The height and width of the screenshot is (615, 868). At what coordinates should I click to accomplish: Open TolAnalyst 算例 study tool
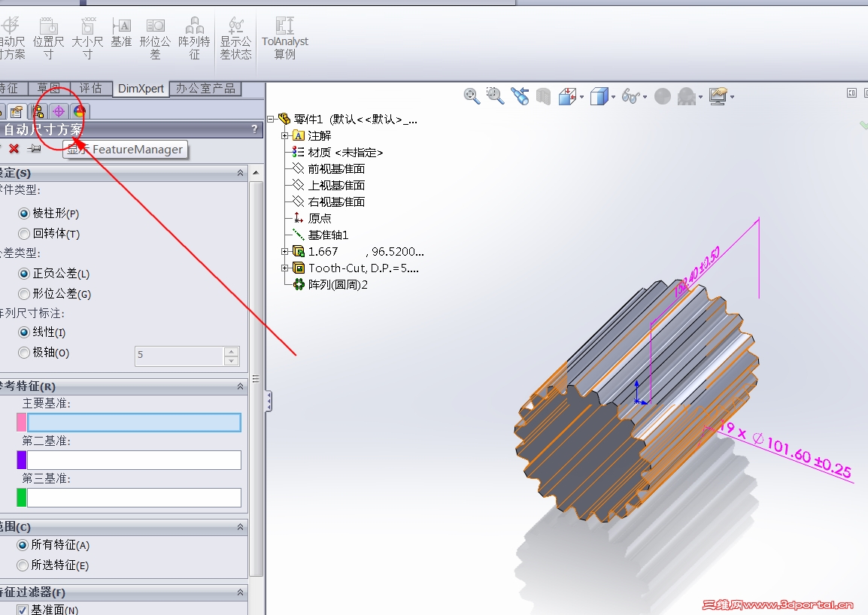tap(284, 38)
